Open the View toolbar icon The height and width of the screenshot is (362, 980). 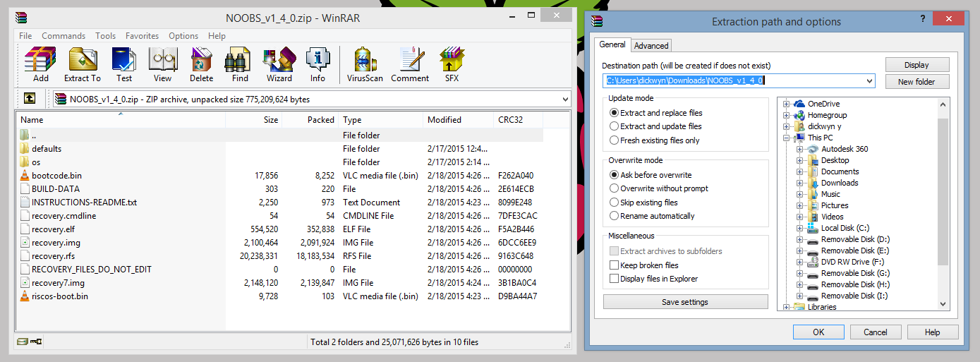click(162, 60)
